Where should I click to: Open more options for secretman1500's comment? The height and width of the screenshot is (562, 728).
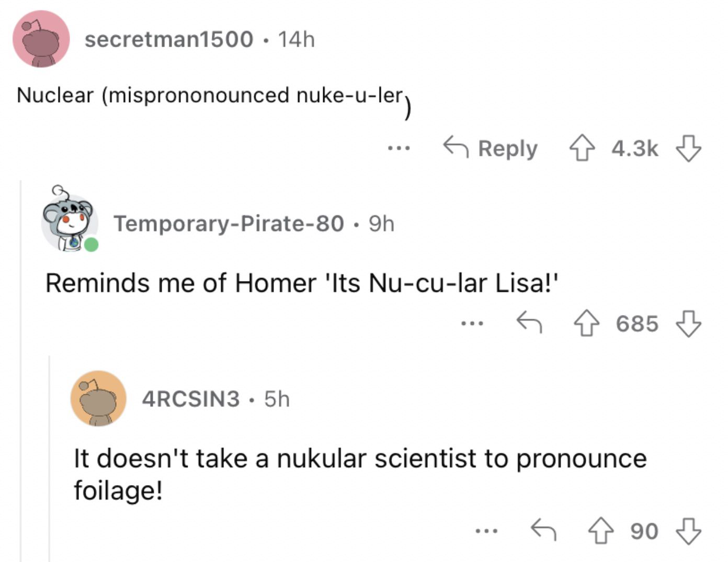[x=399, y=149]
